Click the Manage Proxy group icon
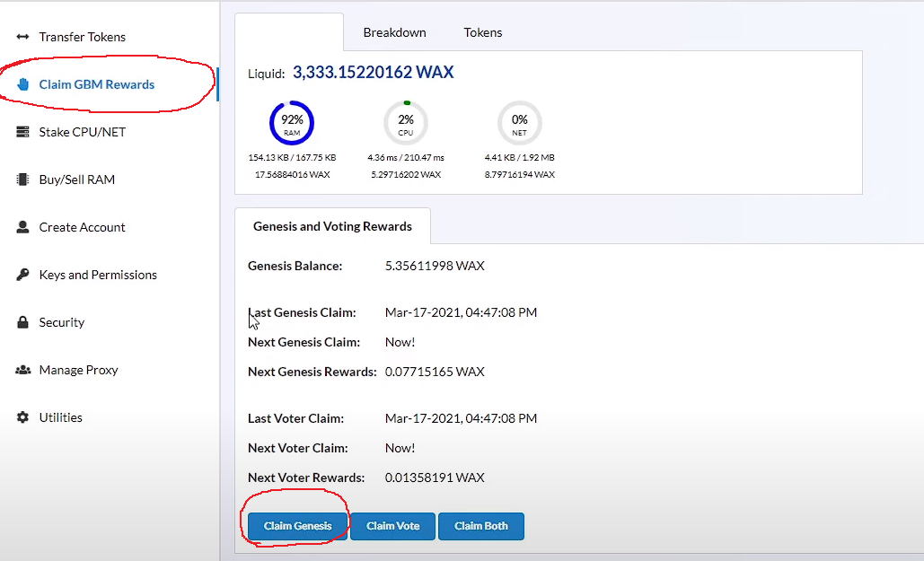This screenshot has height=561, width=924. click(x=22, y=370)
